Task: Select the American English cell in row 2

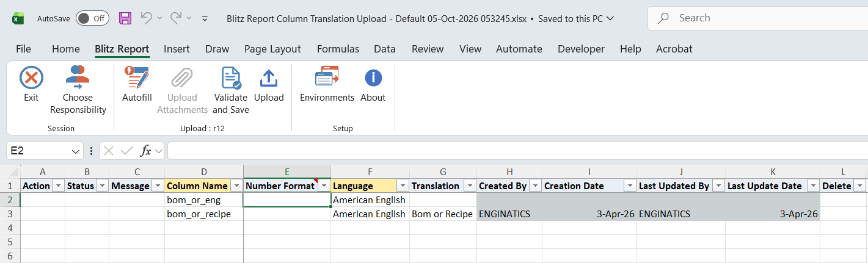Action: click(370, 200)
